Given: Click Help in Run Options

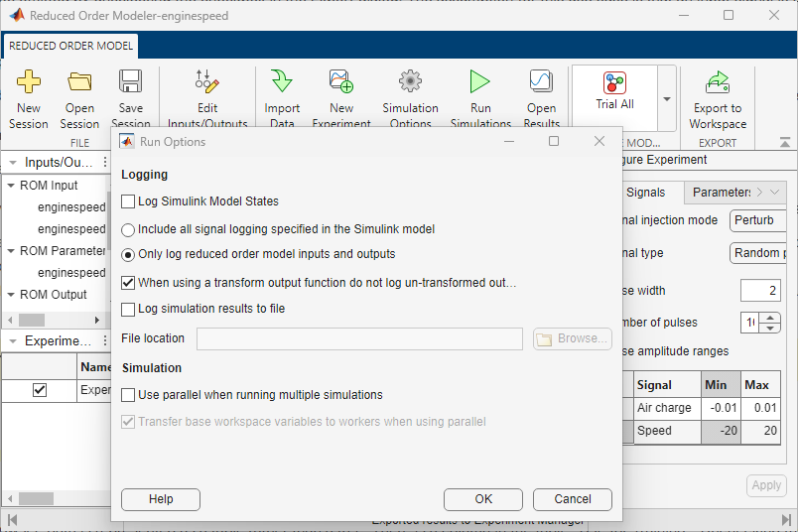Looking at the screenshot, I should (x=161, y=499).
